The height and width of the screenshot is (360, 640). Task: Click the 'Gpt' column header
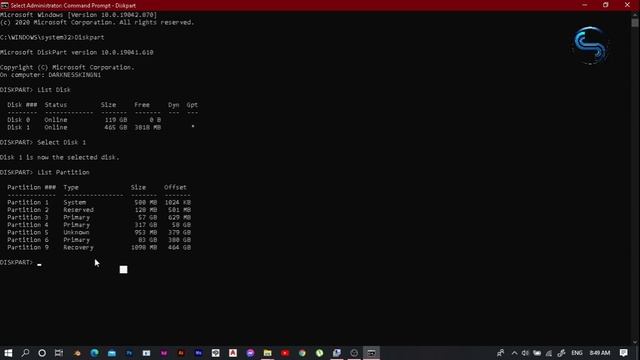192,105
